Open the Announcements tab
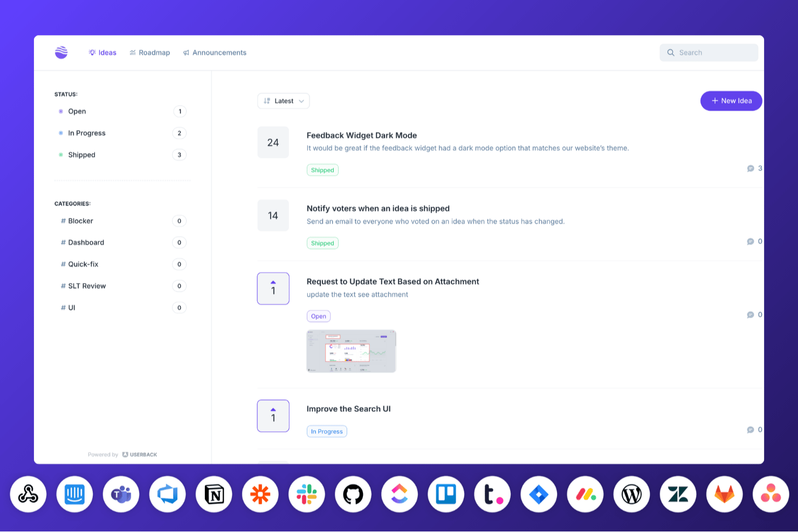 215,52
